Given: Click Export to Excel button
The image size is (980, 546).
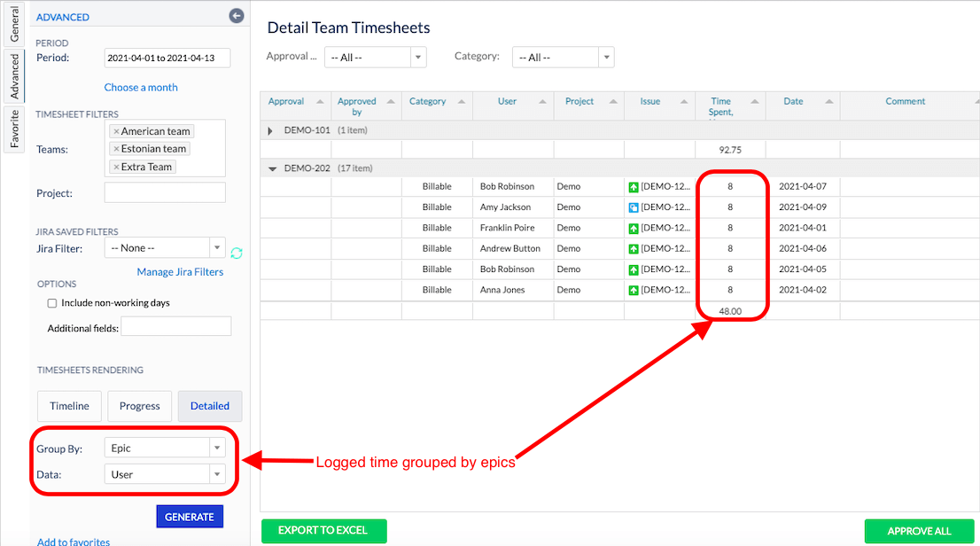Looking at the screenshot, I should 323,530.
